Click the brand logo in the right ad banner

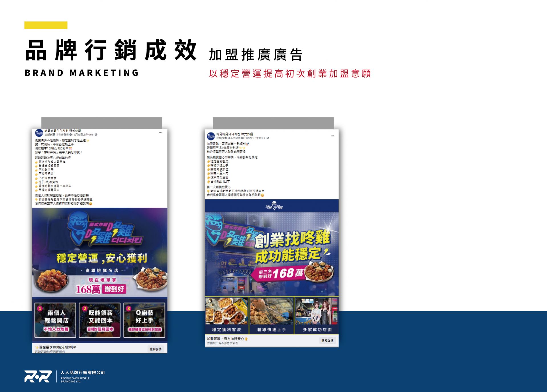pyautogui.click(x=274, y=206)
